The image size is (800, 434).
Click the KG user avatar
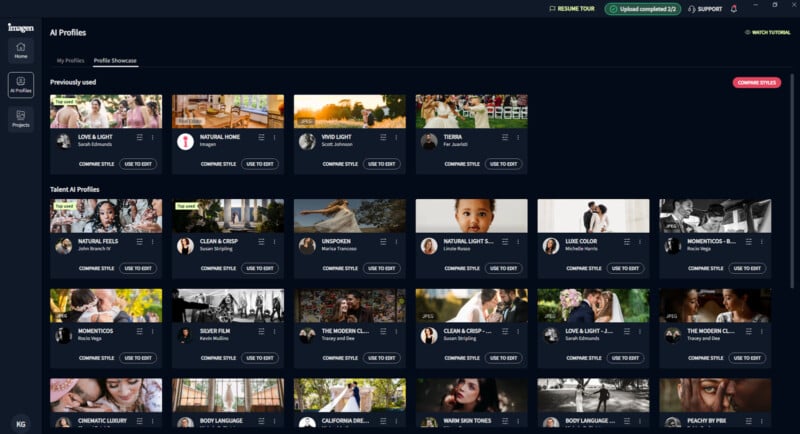(21, 424)
